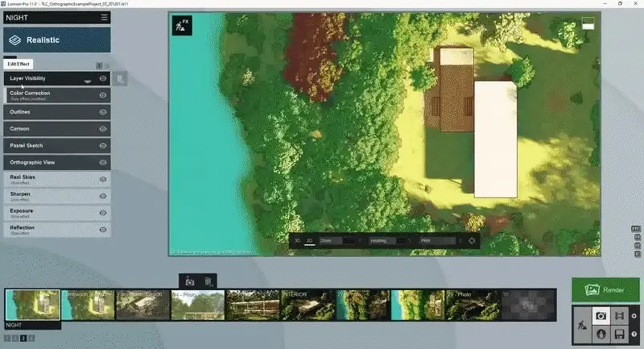Store camera viewpoint with the camera icon
644x349 pixels.
[190, 282]
